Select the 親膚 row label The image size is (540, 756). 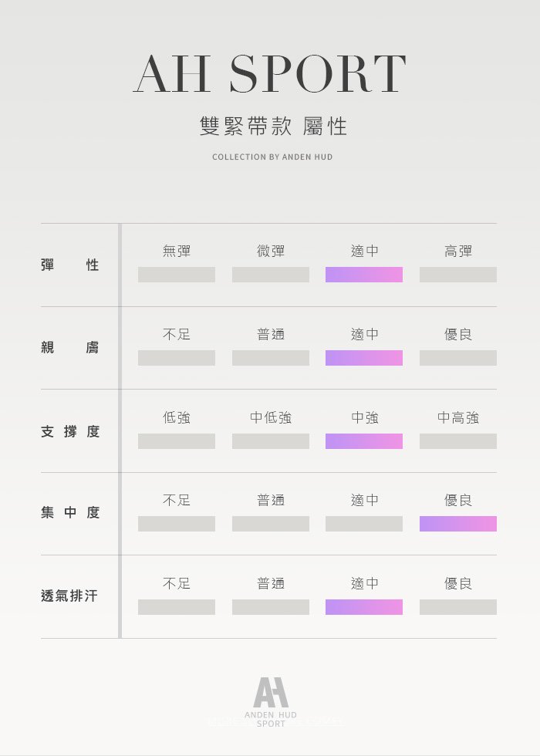(70, 348)
